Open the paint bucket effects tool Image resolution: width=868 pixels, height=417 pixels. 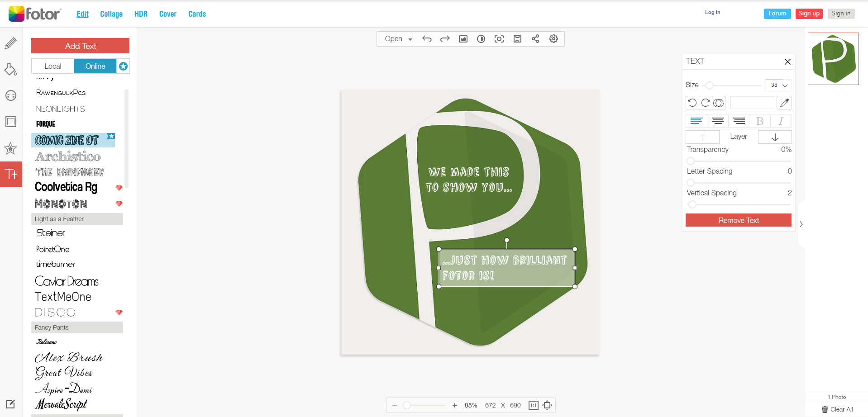(11, 70)
